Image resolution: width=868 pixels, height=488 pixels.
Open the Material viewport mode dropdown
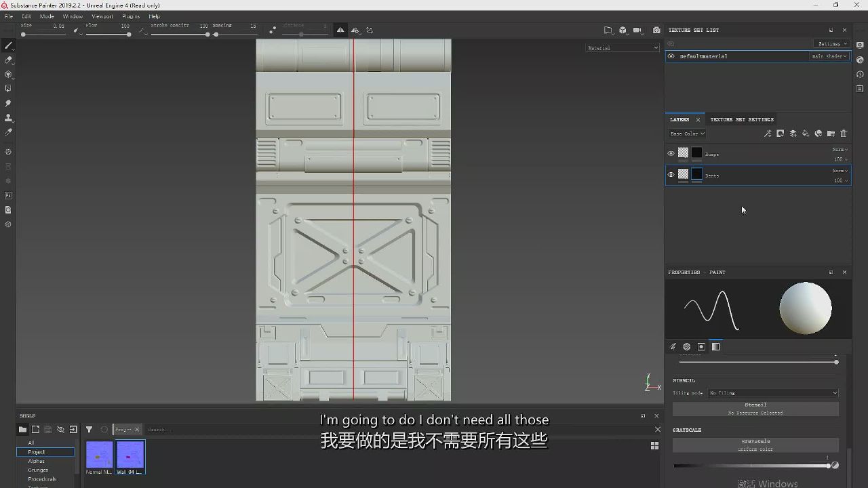[x=623, y=48]
